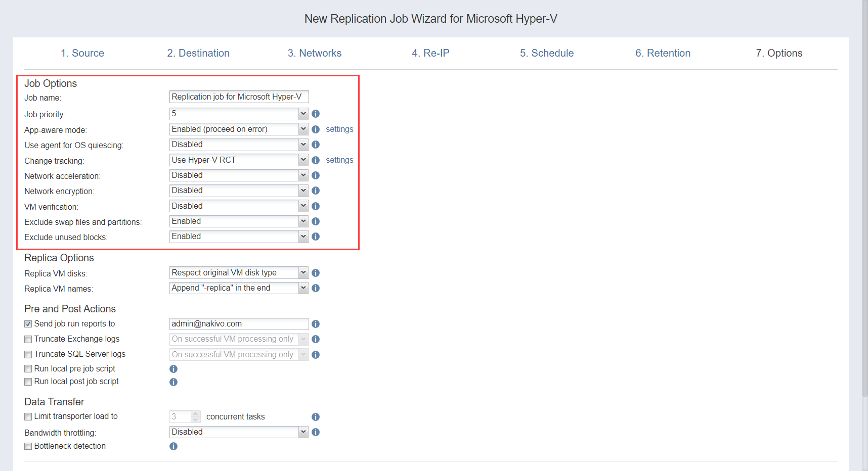Show info for Exclude unused blocks
Screen dimensions: 868x471
click(x=316, y=237)
